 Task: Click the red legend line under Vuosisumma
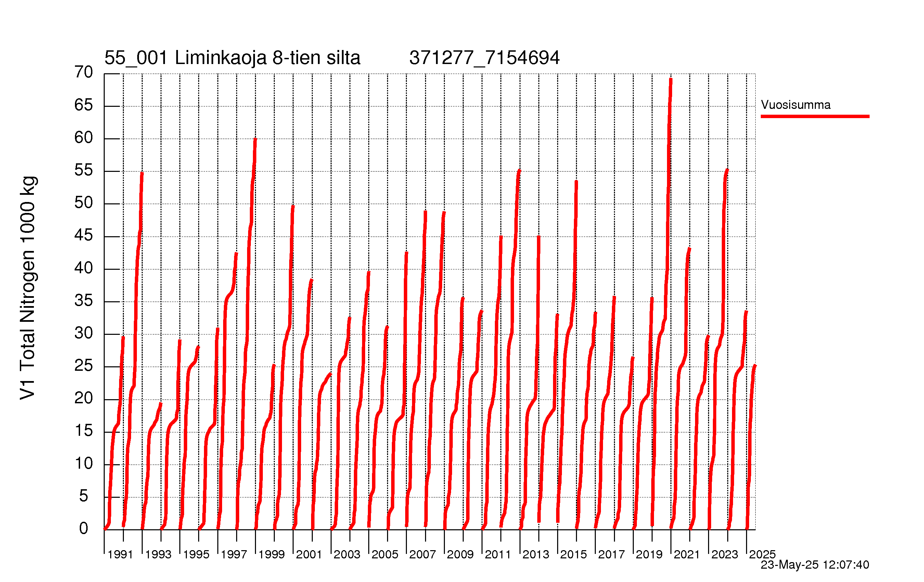[x=815, y=116]
